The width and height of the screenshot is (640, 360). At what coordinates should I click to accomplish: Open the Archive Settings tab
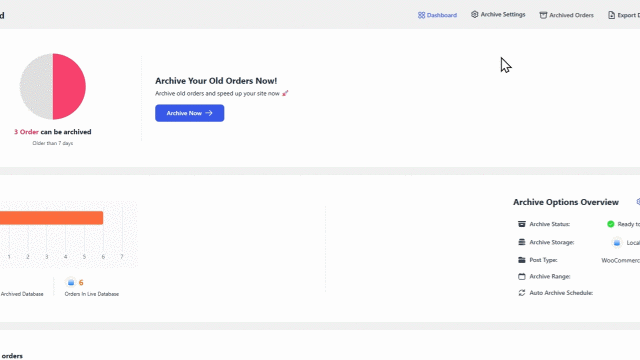click(x=498, y=15)
